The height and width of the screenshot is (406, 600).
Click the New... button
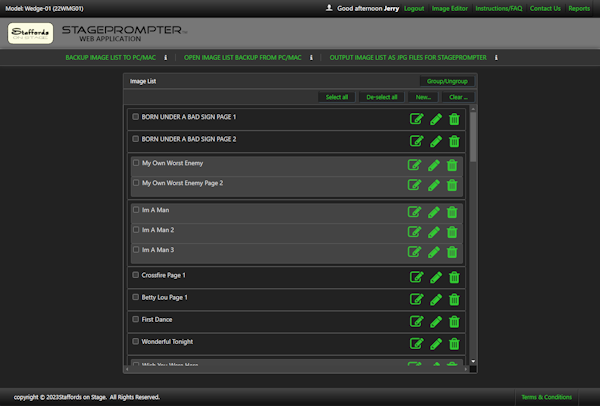(x=423, y=97)
